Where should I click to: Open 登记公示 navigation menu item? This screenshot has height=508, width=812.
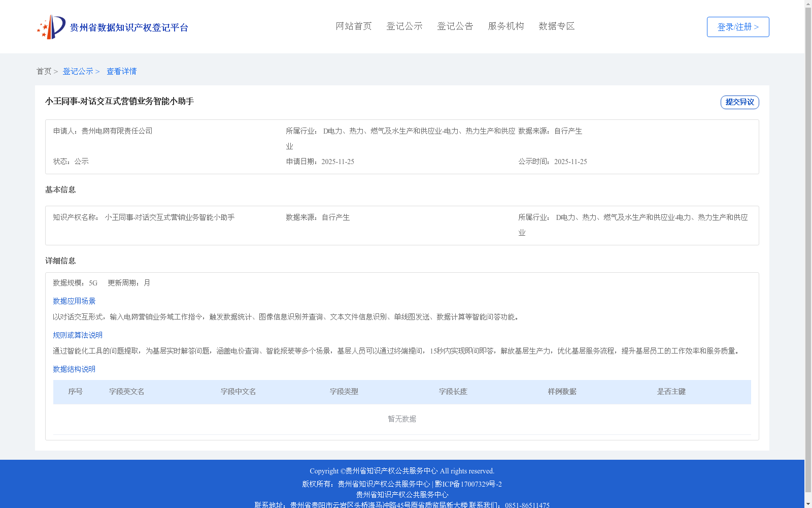[x=404, y=26]
